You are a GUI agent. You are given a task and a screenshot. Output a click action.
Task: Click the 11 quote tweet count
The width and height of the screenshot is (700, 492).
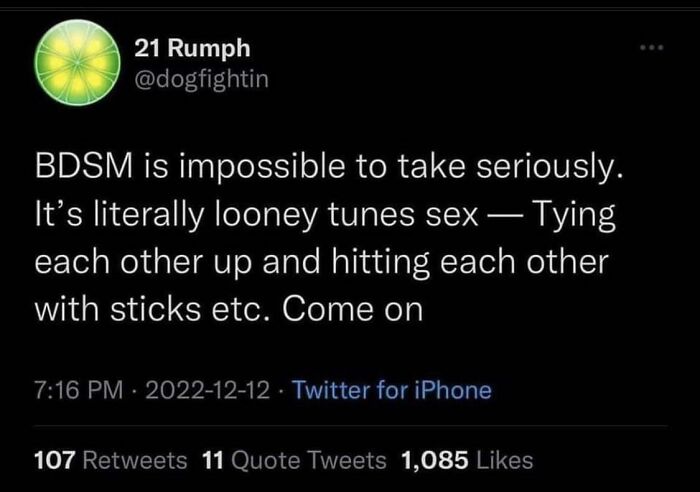[212, 460]
